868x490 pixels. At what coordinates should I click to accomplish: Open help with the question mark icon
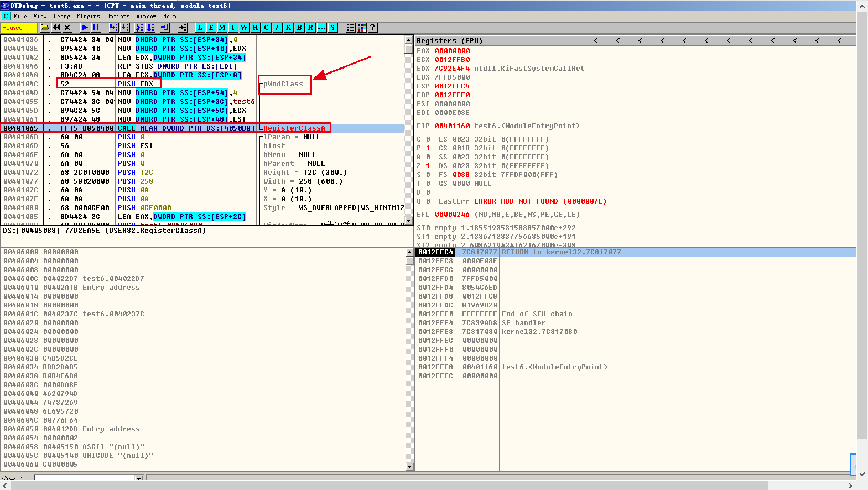coord(372,27)
